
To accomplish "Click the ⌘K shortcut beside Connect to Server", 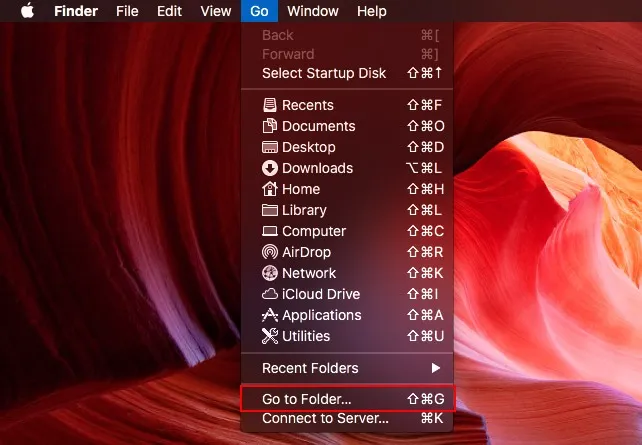I will 432,418.
